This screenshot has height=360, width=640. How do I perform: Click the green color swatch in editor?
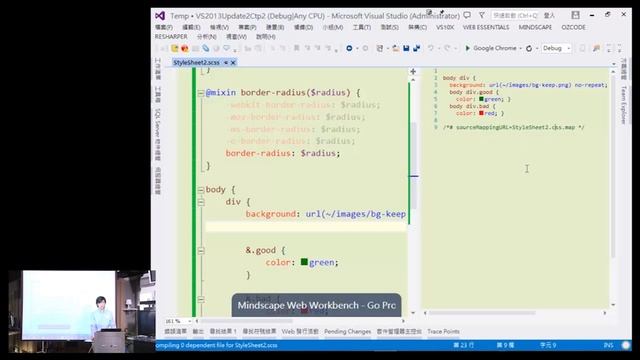tap(304, 262)
